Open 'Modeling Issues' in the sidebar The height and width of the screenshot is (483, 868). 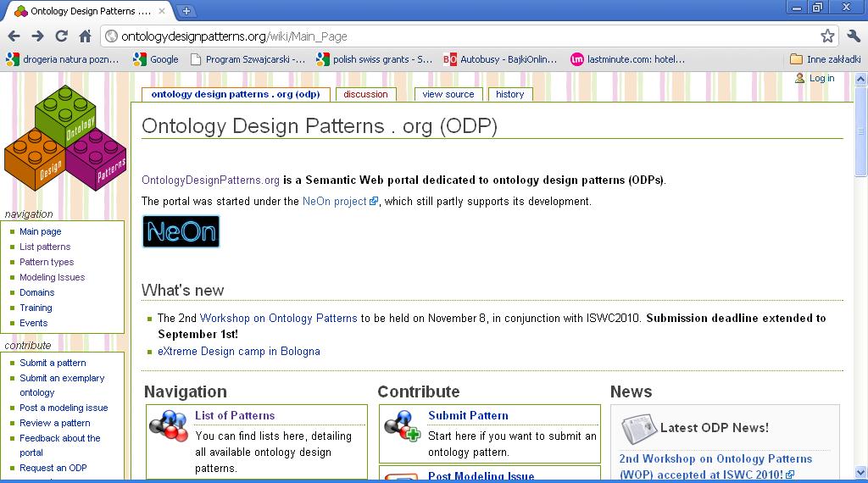52,277
